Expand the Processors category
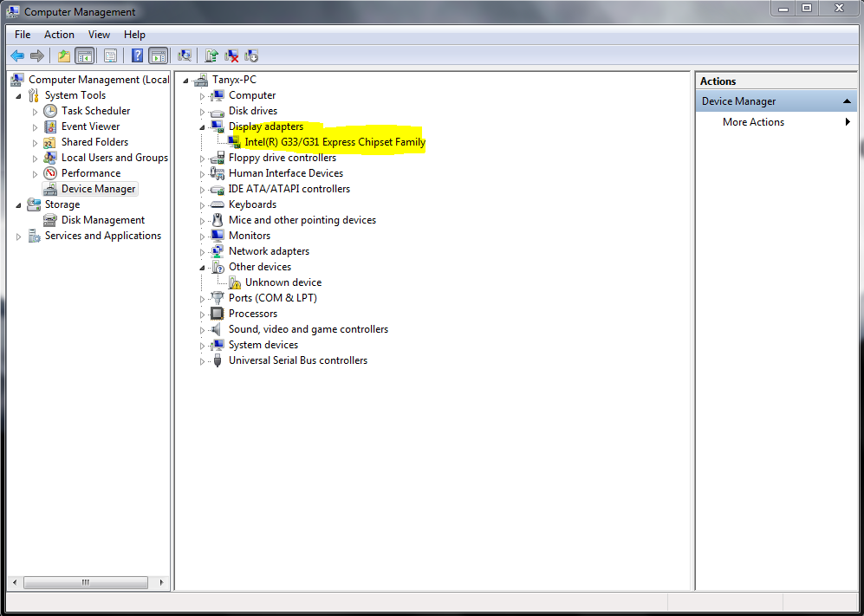This screenshot has width=864, height=616. pos(202,314)
